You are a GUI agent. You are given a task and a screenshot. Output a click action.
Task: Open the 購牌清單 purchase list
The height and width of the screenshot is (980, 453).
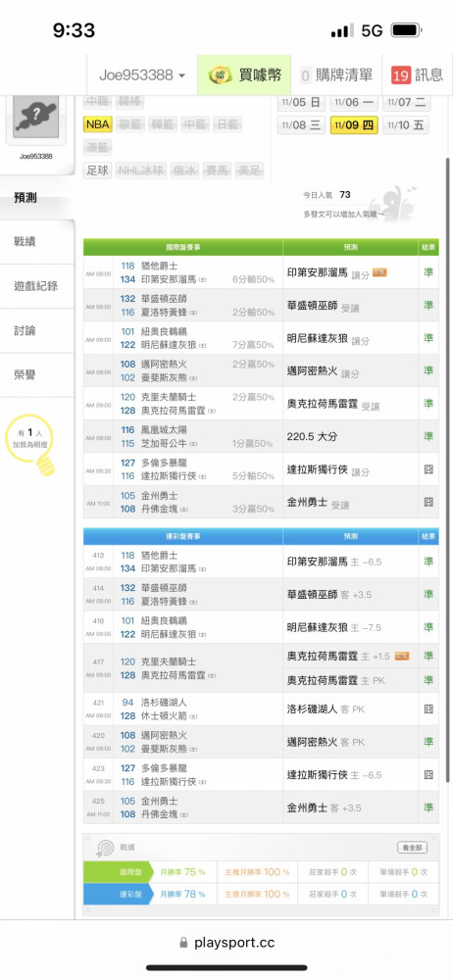coord(336,75)
